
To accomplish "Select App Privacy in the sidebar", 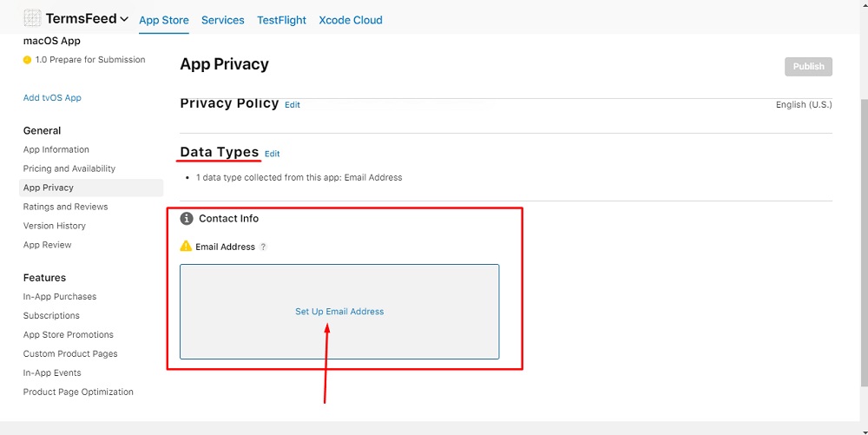I will [x=91, y=188].
